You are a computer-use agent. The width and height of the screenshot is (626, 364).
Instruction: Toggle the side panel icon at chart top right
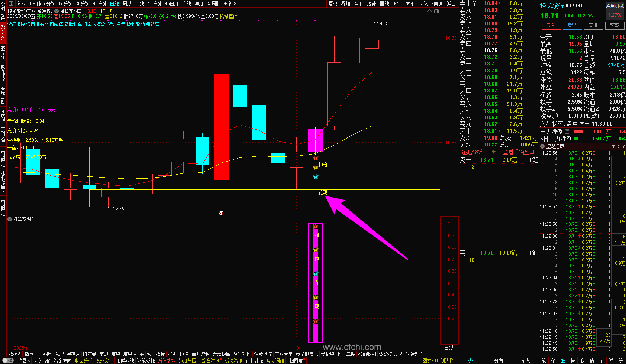pyautogui.click(x=436, y=11)
